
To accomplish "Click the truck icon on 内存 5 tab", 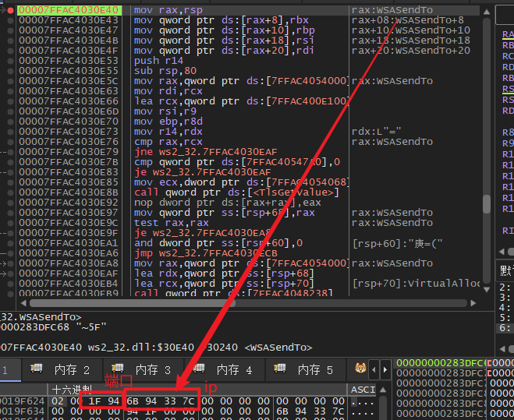I will click(x=279, y=369).
